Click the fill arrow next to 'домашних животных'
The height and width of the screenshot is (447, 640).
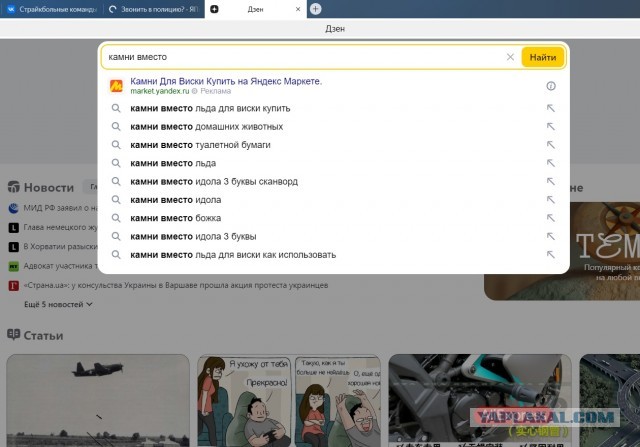[551, 127]
